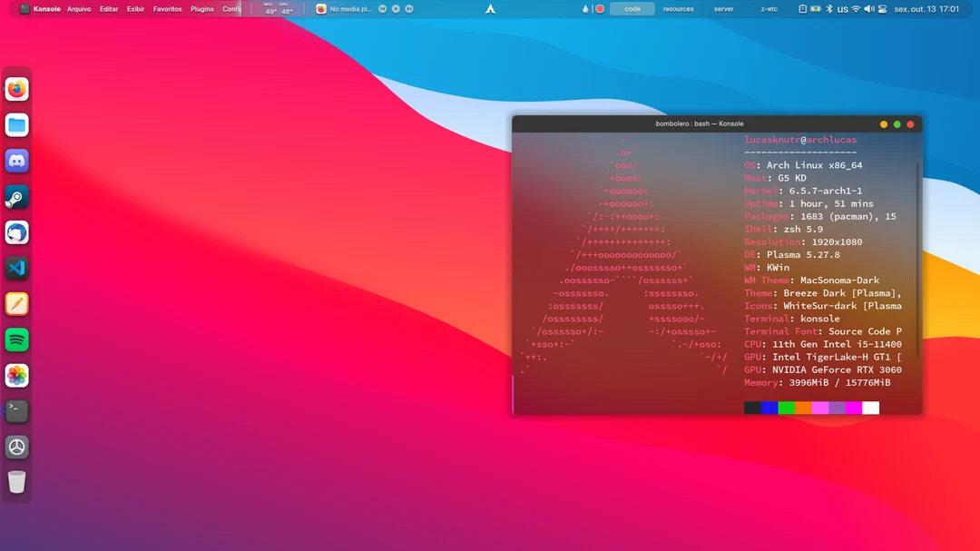Open System Settings gear in the dock
This screenshot has height=551, width=980.
click(x=16, y=446)
